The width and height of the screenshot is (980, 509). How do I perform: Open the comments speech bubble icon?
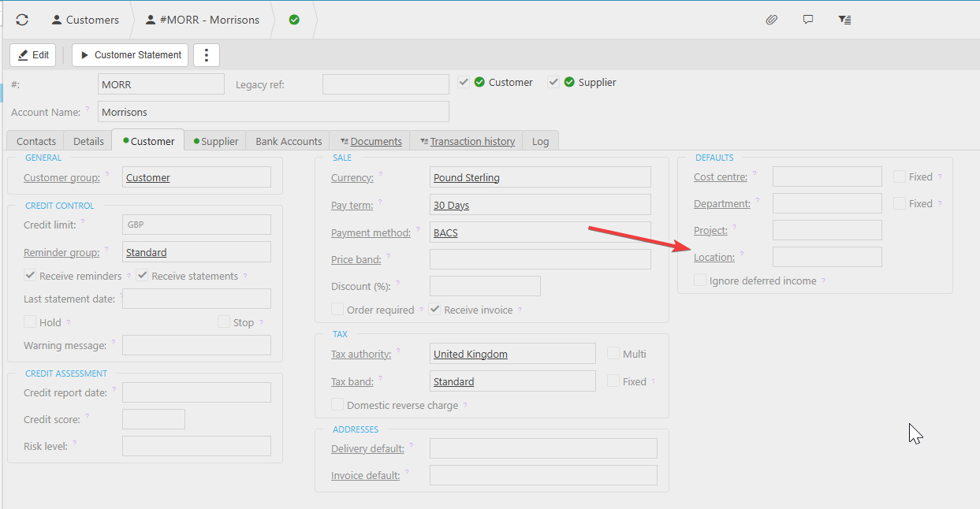pyautogui.click(x=808, y=20)
